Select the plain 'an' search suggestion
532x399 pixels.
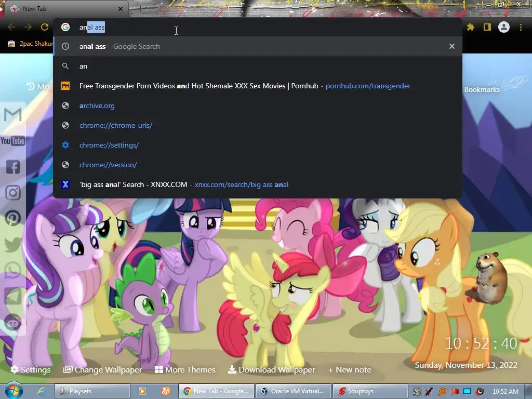click(258, 66)
